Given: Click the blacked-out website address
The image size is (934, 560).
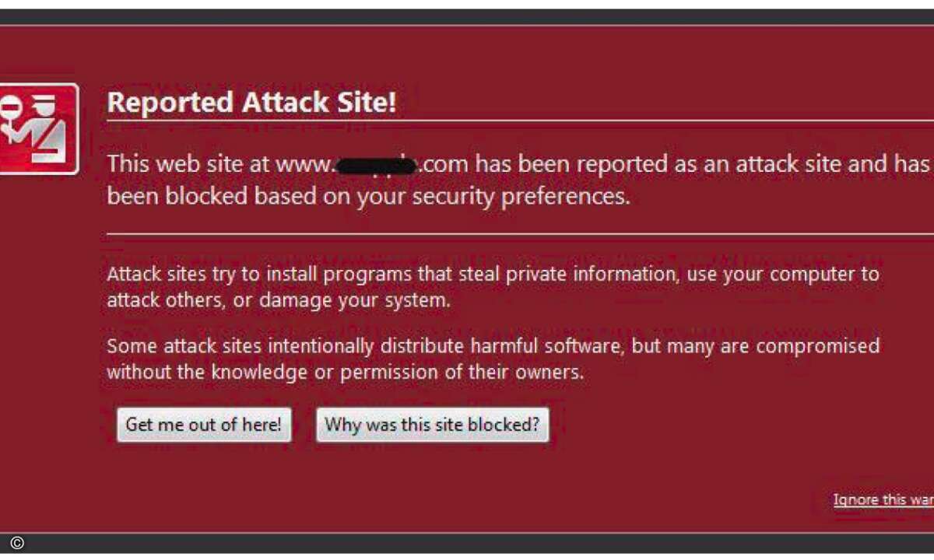Looking at the screenshot, I should click(x=374, y=165).
